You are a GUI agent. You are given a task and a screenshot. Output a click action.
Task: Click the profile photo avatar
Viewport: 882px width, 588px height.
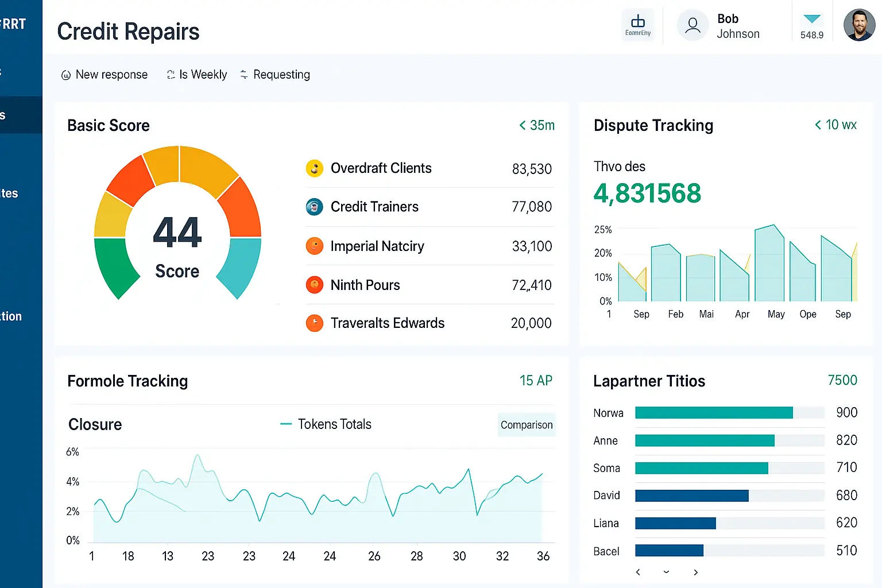tap(859, 25)
